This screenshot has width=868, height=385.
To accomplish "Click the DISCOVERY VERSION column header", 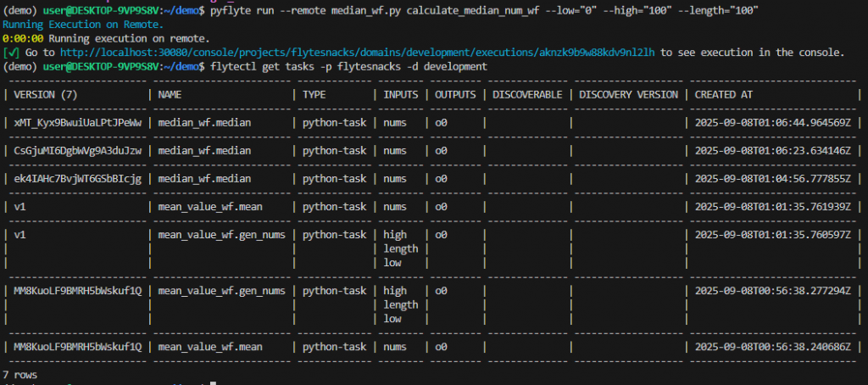I will [x=628, y=95].
